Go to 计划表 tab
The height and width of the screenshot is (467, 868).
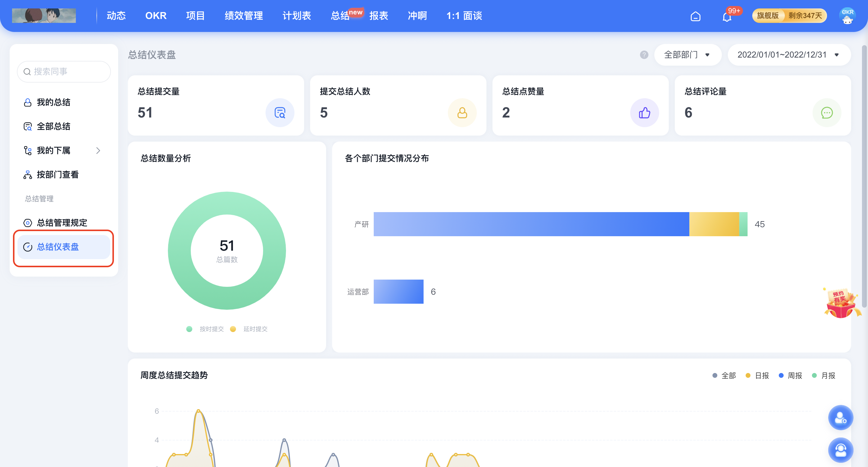[x=297, y=15]
